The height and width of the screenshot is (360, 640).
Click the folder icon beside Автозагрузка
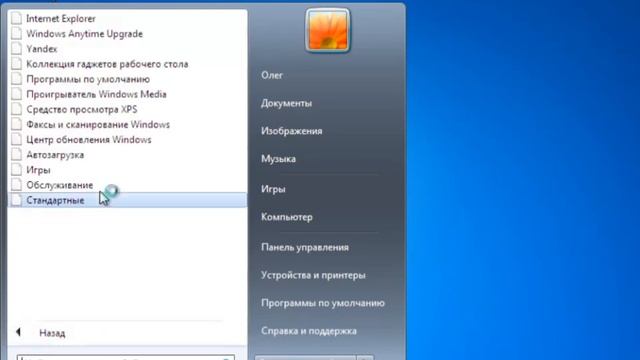click(x=16, y=155)
